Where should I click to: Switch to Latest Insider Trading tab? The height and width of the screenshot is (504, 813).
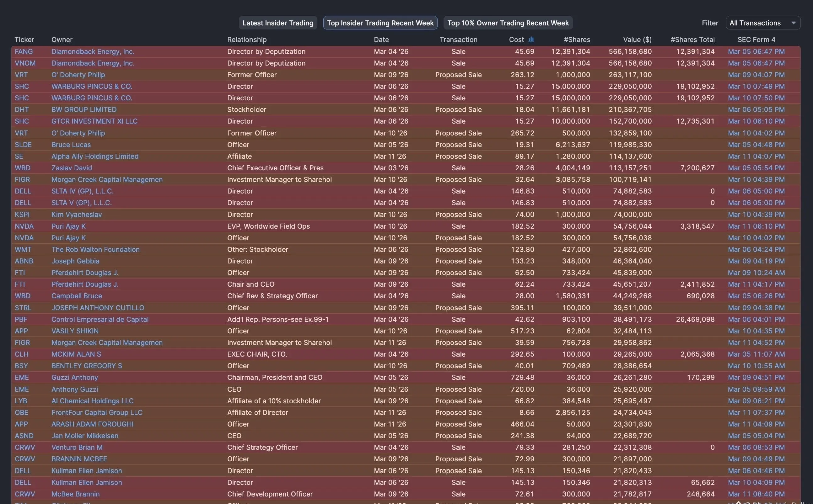277,23
